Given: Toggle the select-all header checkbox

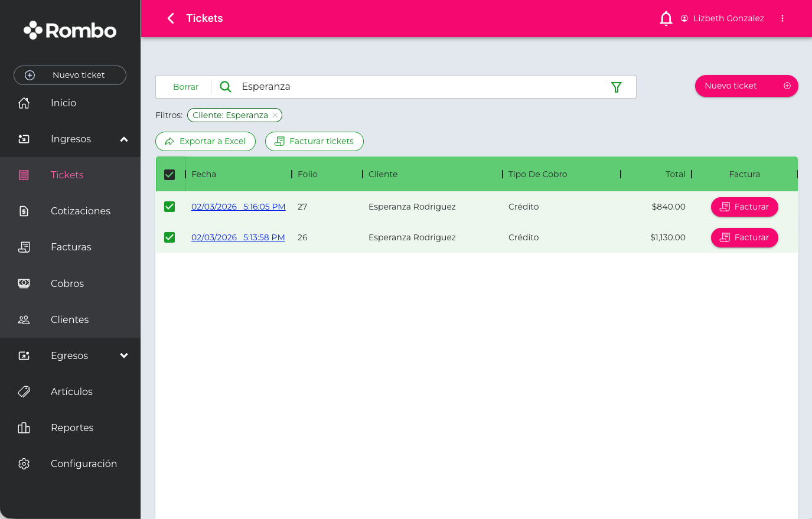Looking at the screenshot, I should point(169,175).
